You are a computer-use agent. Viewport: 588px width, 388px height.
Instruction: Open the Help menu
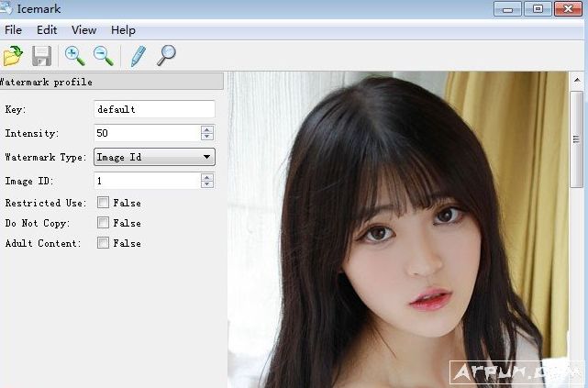pos(123,30)
